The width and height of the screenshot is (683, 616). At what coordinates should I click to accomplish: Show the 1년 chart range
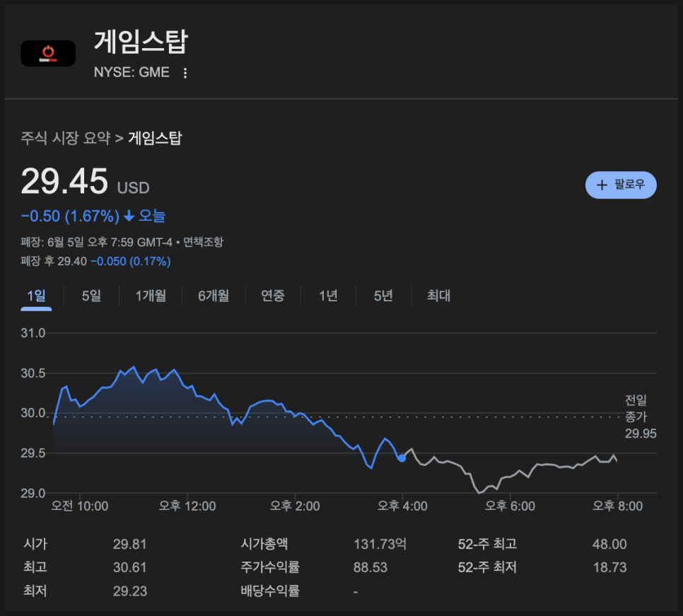tap(329, 296)
